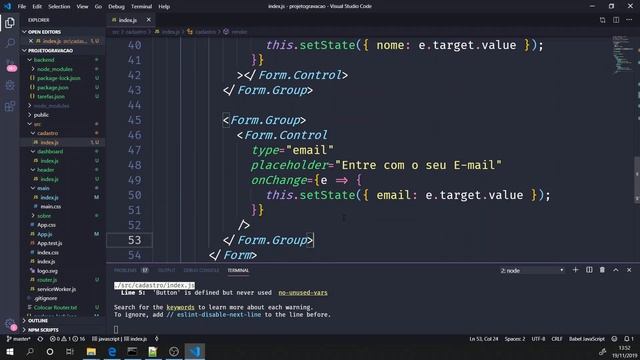Split the editor to the right
This screenshot has height=360, width=640.
click(616, 20)
